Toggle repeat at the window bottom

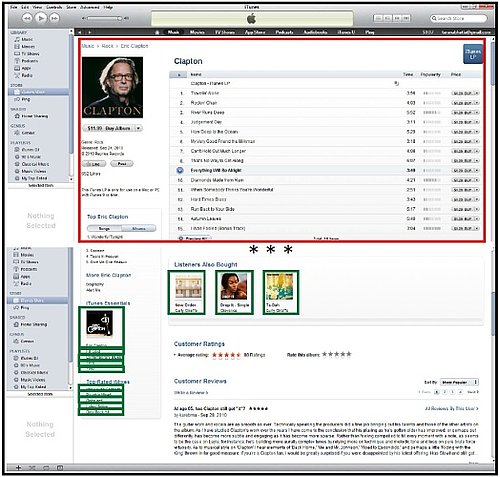pyautogui.click(x=46, y=468)
